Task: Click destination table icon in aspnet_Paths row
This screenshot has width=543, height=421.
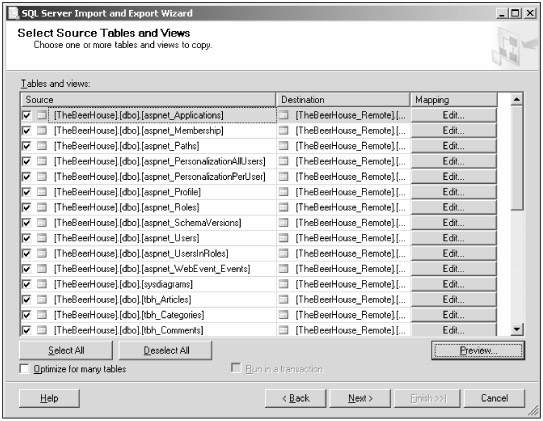Action: pos(284,146)
